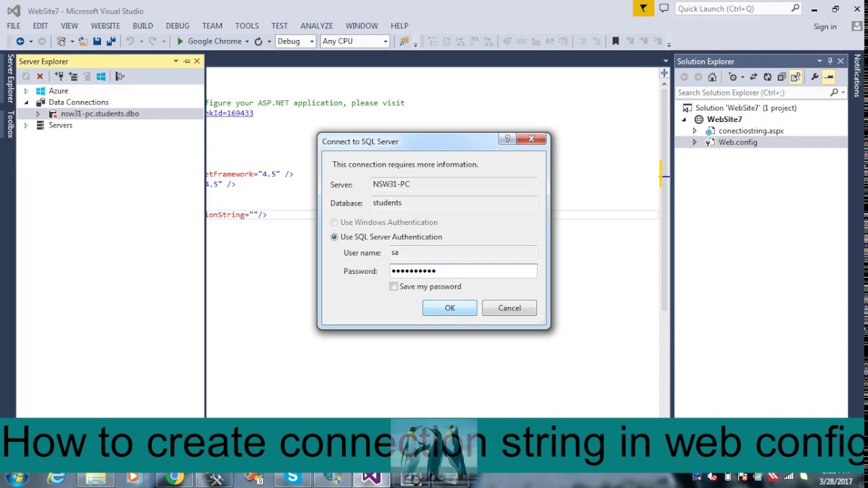Click Preview Selected Items icon in Solution Explorer

829,77
